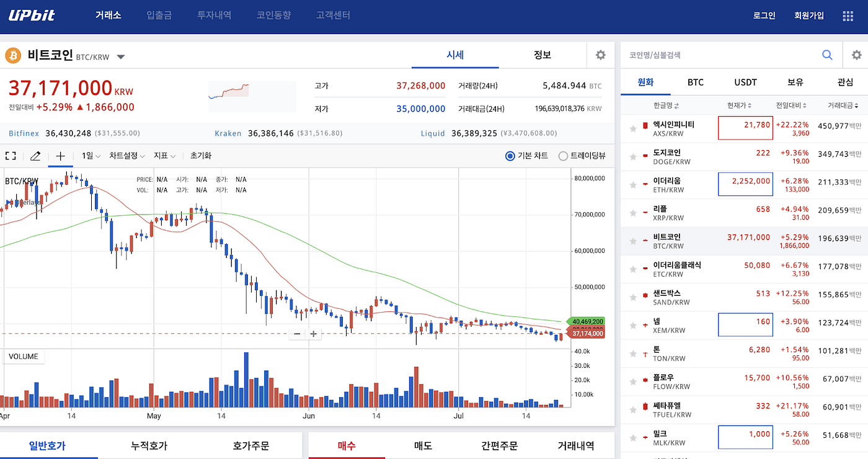This screenshot has width=868, height=459.
Task: Select 트레이딩뷰 radio button
Action: [563, 156]
